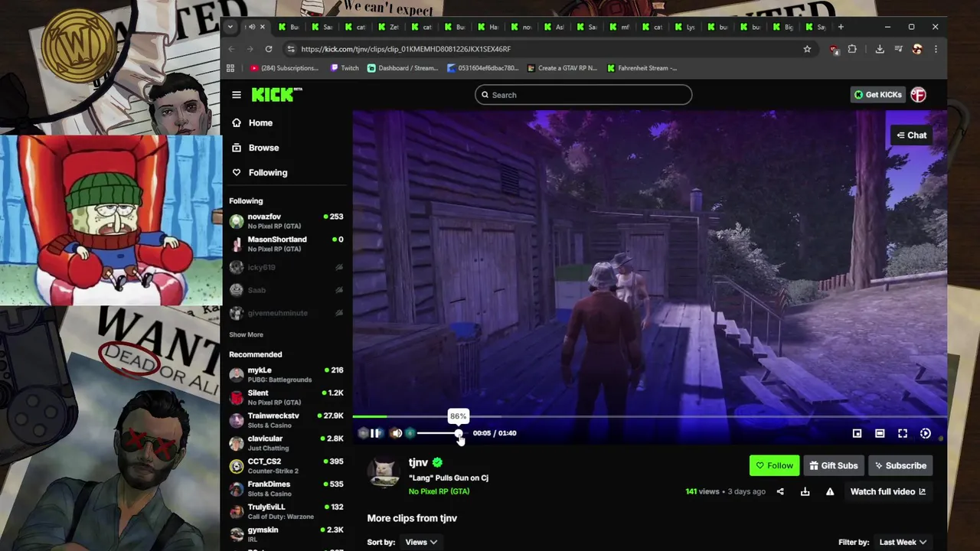Open tjnv channel avatar
The image size is (980, 551).
coord(384,472)
